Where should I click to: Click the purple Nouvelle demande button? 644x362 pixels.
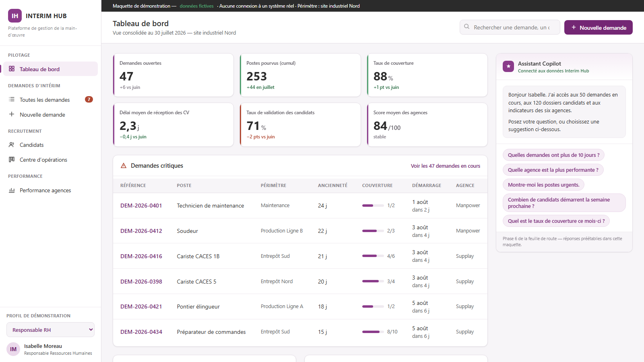(x=598, y=27)
